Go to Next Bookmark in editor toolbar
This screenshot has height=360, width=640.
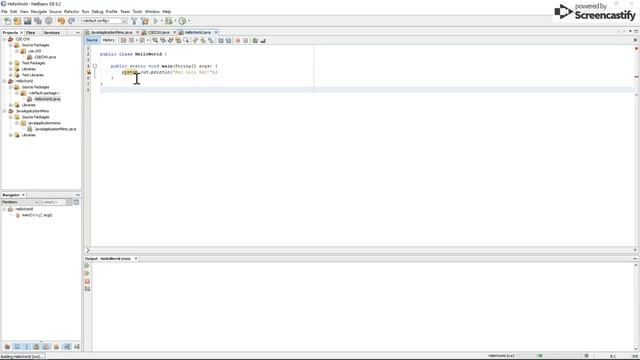(203, 40)
